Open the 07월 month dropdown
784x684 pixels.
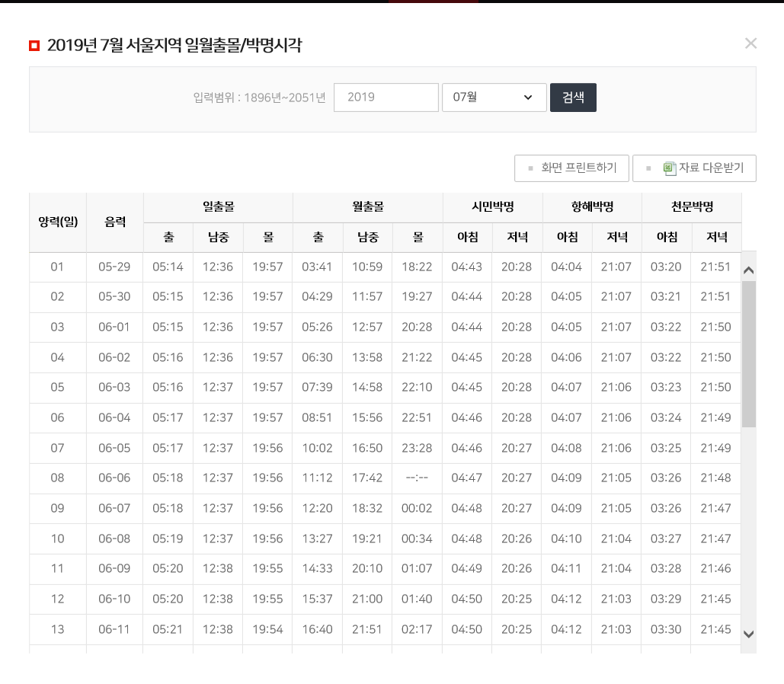494,97
